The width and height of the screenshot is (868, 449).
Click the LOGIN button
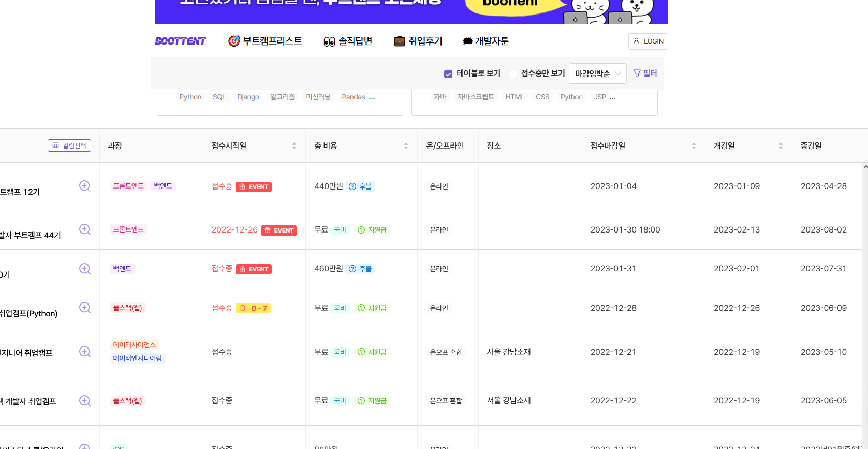click(648, 41)
